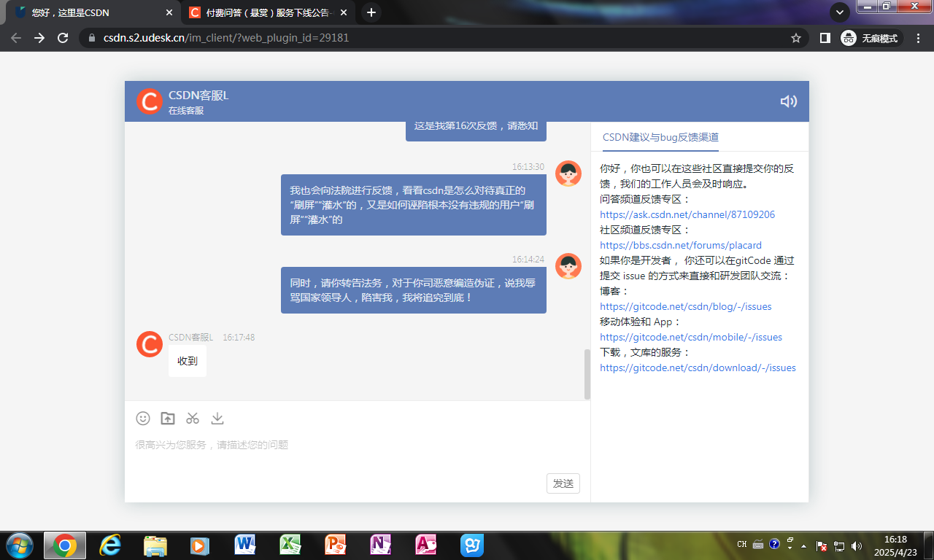Image resolution: width=934 pixels, height=560 pixels.
Task: Open OneNote from taskbar
Action: point(381,545)
